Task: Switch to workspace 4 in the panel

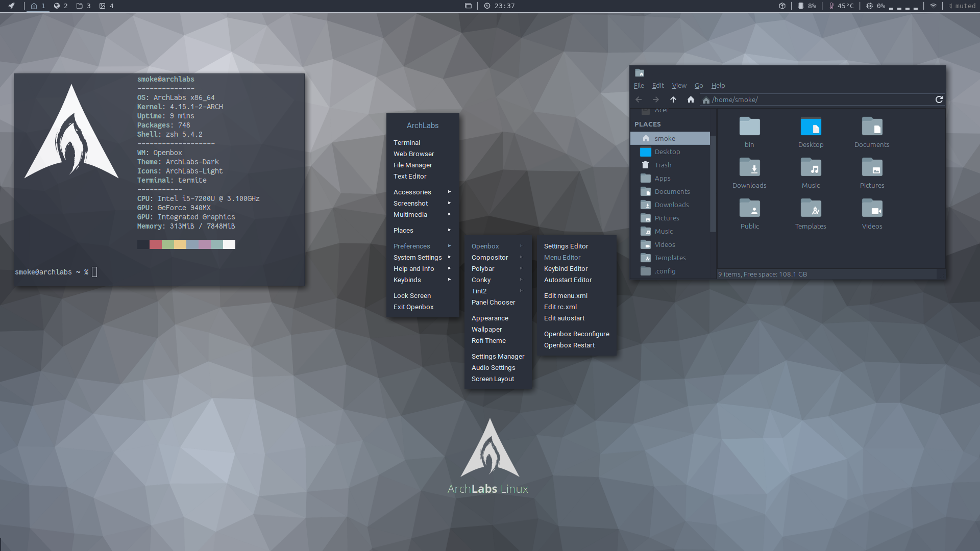Action: pos(106,6)
